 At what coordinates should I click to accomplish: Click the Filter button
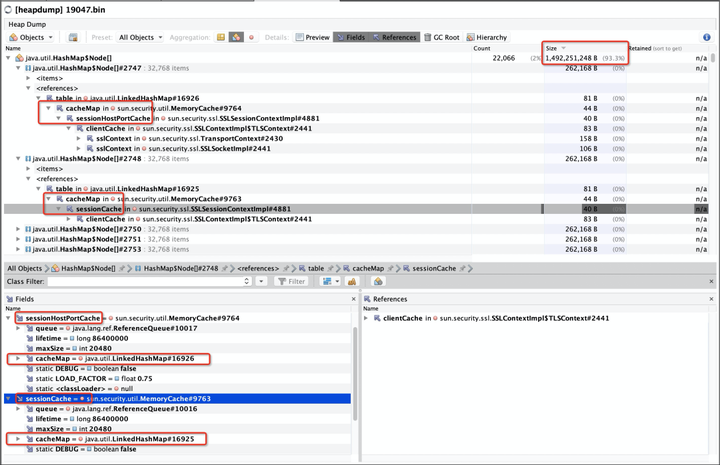coord(292,281)
